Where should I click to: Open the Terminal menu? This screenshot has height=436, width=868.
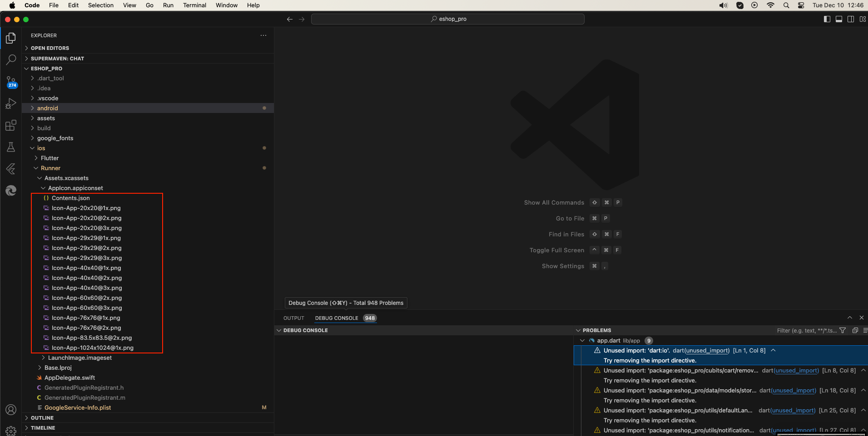point(195,5)
